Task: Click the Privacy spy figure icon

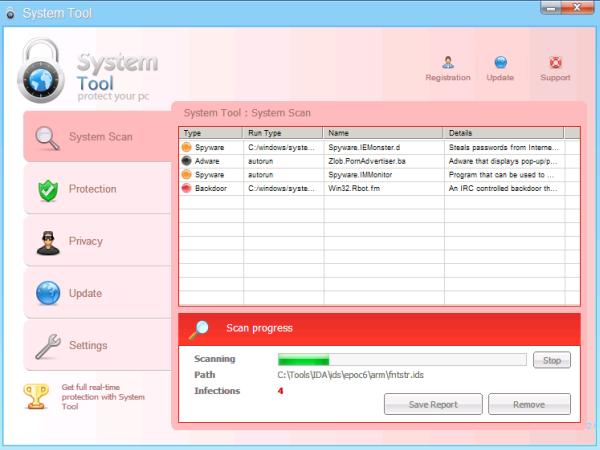Action: 48,243
